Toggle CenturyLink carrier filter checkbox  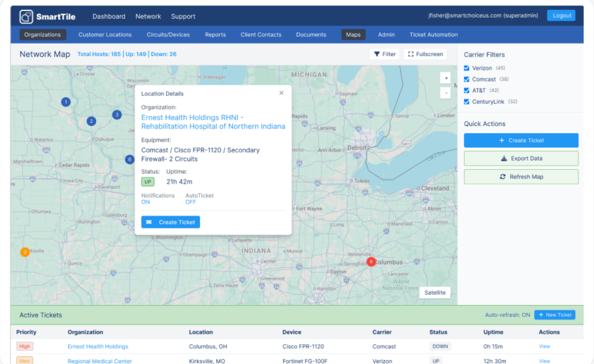(467, 101)
